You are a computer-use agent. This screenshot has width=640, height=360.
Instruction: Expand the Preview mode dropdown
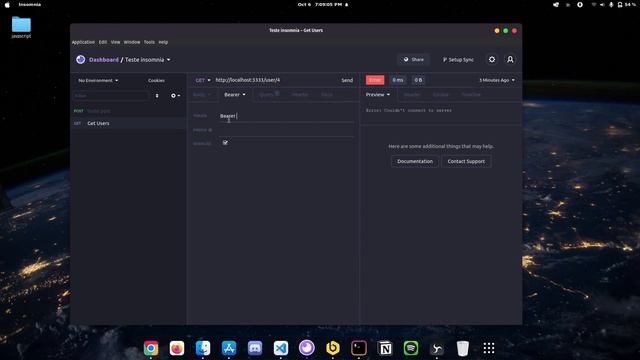tap(378, 95)
